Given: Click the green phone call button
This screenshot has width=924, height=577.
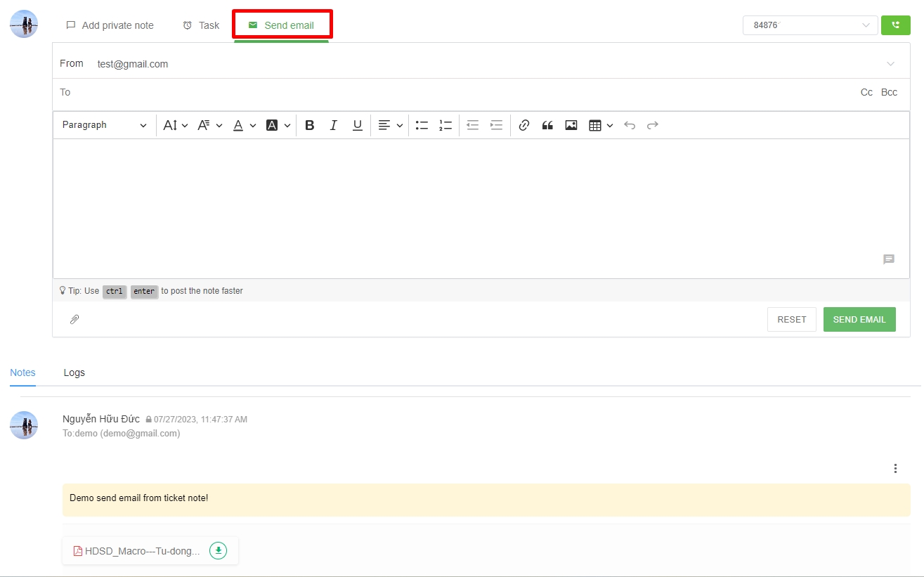Looking at the screenshot, I should [895, 25].
